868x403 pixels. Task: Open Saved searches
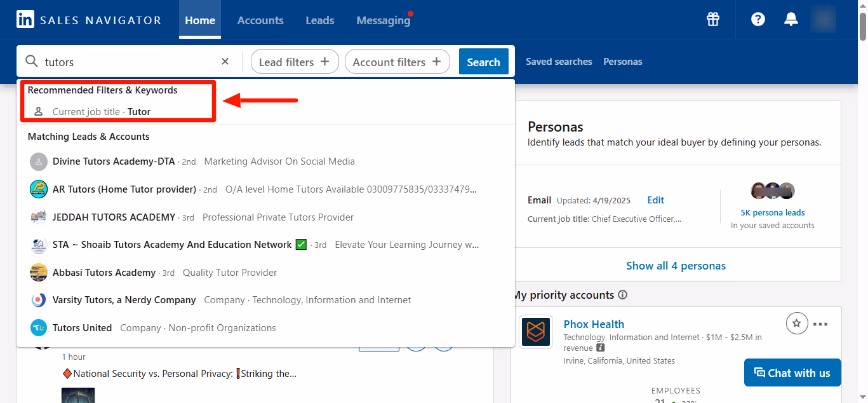(x=559, y=62)
